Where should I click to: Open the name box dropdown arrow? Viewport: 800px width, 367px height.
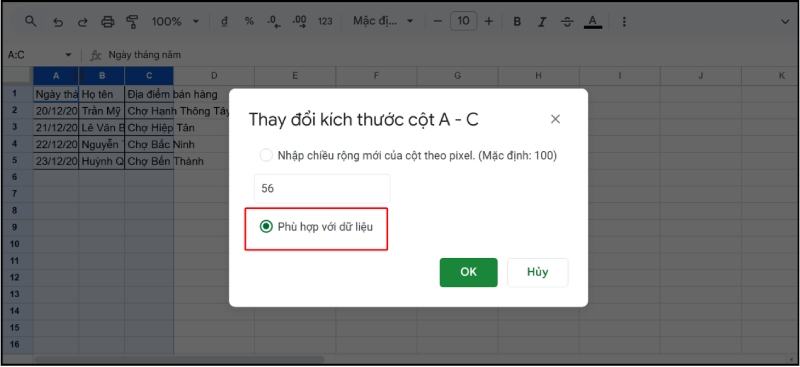pos(68,55)
